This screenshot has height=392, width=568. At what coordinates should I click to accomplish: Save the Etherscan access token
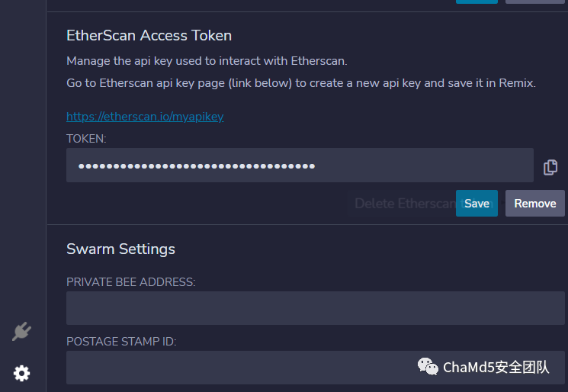[x=477, y=204]
